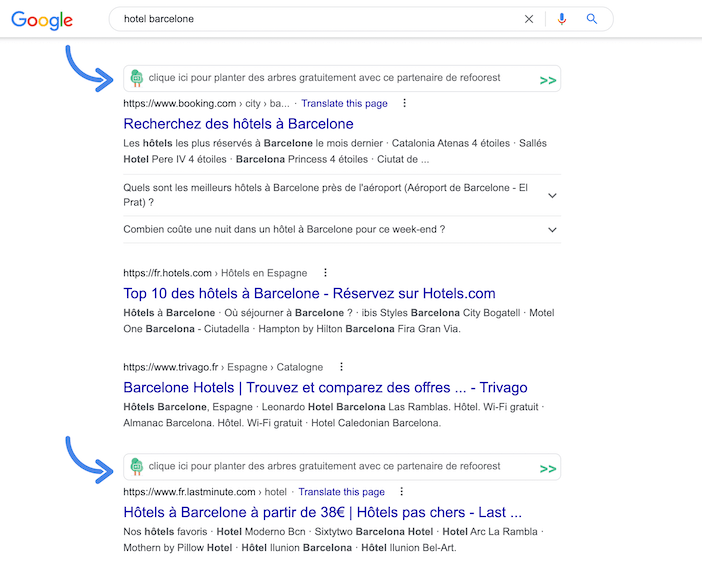This screenshot has width=702, height=561.
Task: Start voice search with microphone icon
Action: click(561, 19)
